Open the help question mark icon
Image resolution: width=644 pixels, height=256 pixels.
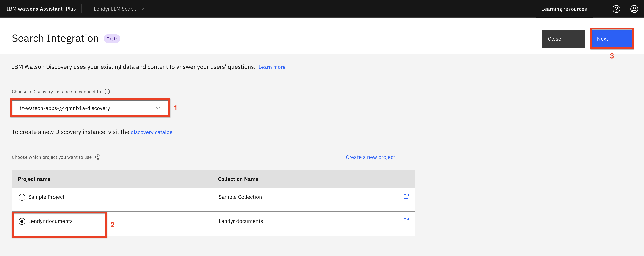pos(616,9)
